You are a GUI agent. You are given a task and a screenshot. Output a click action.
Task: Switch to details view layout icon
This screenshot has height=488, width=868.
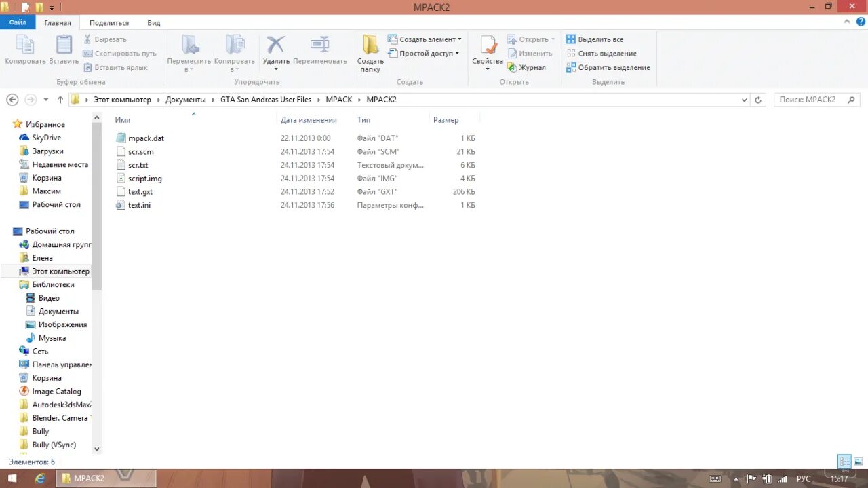(844, 462)
